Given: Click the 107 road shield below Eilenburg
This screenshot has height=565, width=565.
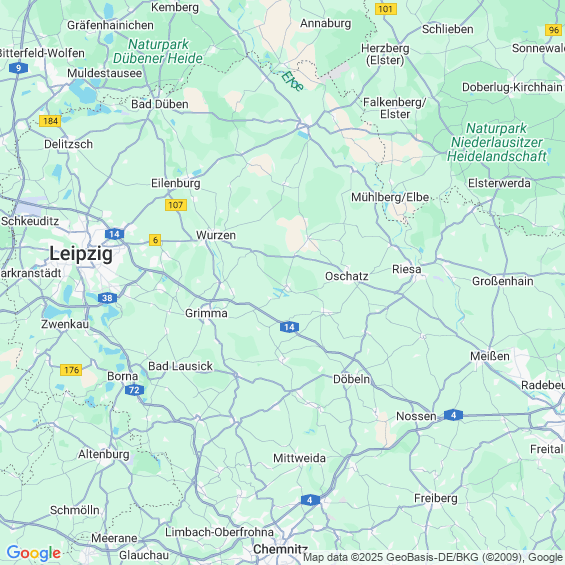Looking at the screenshot, I should [x=176, y=205].
